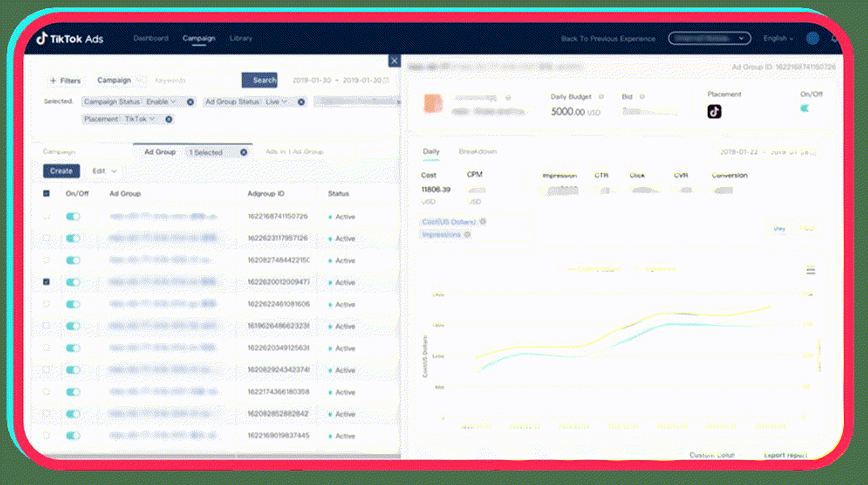This screenshot has width=868, height=485.
Task: Toggle off the ad group 1622168741150726 switch
Action: coord(73,216)
